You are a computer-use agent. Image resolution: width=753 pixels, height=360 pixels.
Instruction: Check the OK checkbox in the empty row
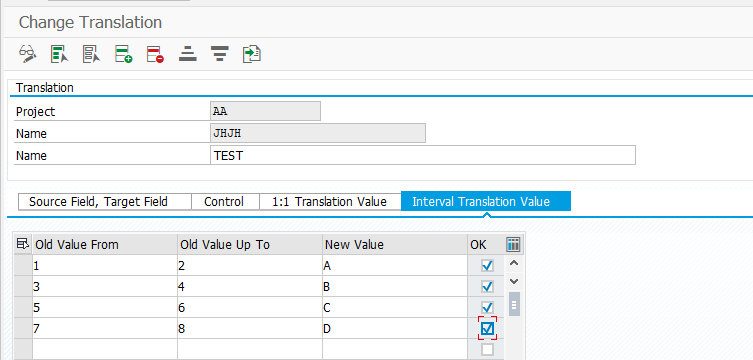tap(487, 349)
